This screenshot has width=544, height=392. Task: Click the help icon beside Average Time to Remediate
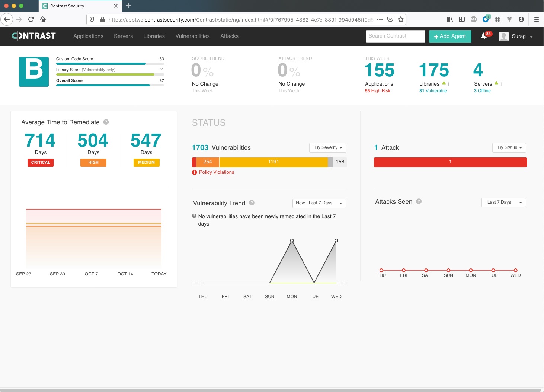(106, 122)
